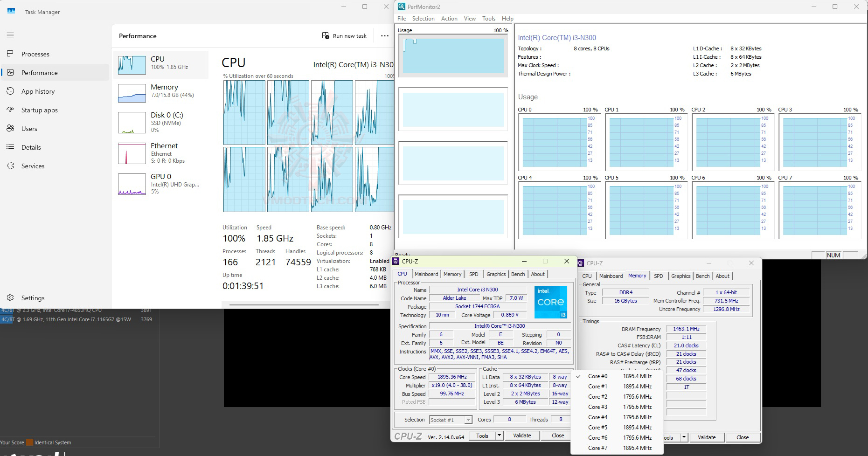Switch to SPD tab in front CPU-Z

[474, 274]
